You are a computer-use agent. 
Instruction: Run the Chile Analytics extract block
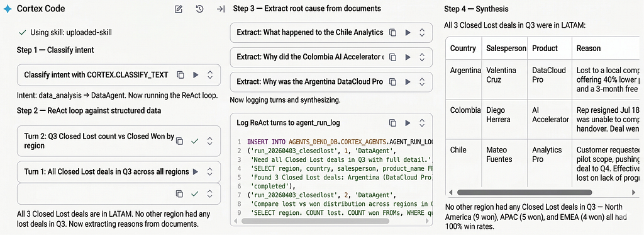point(408,33)
